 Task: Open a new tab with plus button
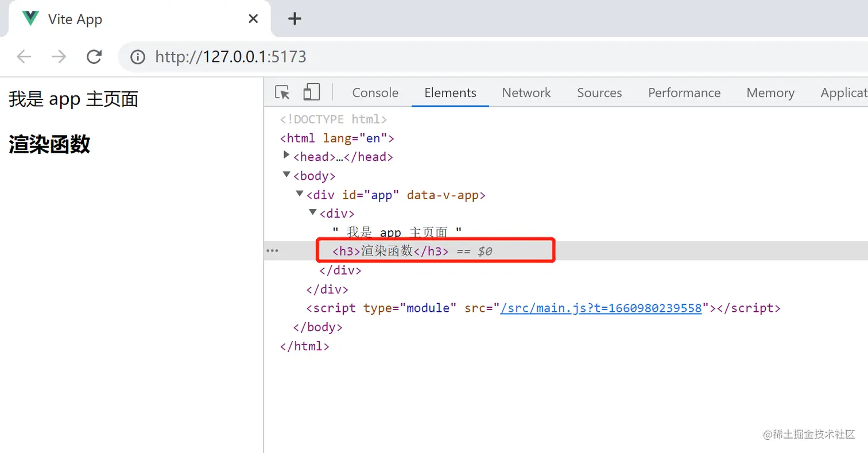pos(294,19)
